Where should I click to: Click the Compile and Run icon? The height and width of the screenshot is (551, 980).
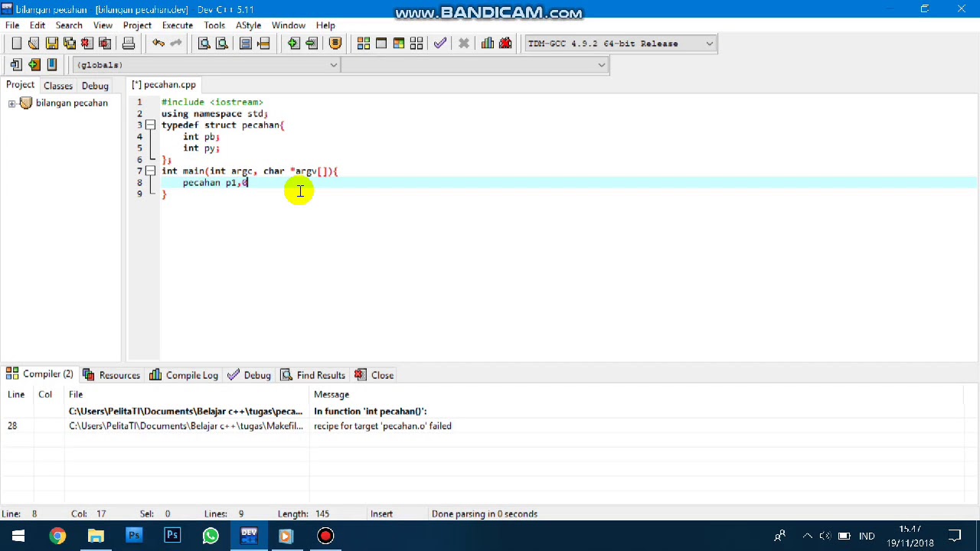coord(399,44)
